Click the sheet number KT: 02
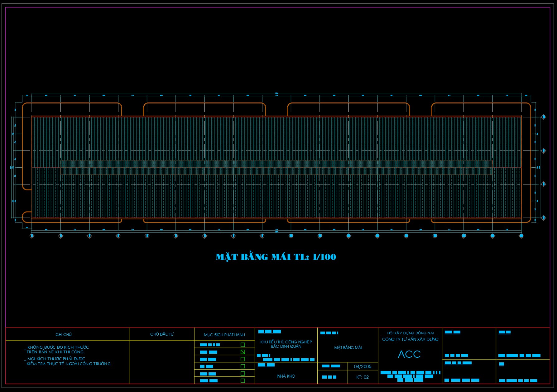Viewport: 557px width, 392px height. coord(363,377)
